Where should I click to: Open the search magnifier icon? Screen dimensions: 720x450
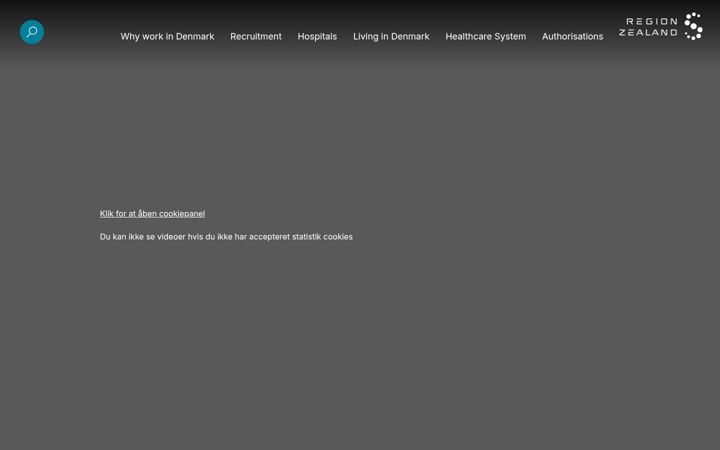point(32,32)
